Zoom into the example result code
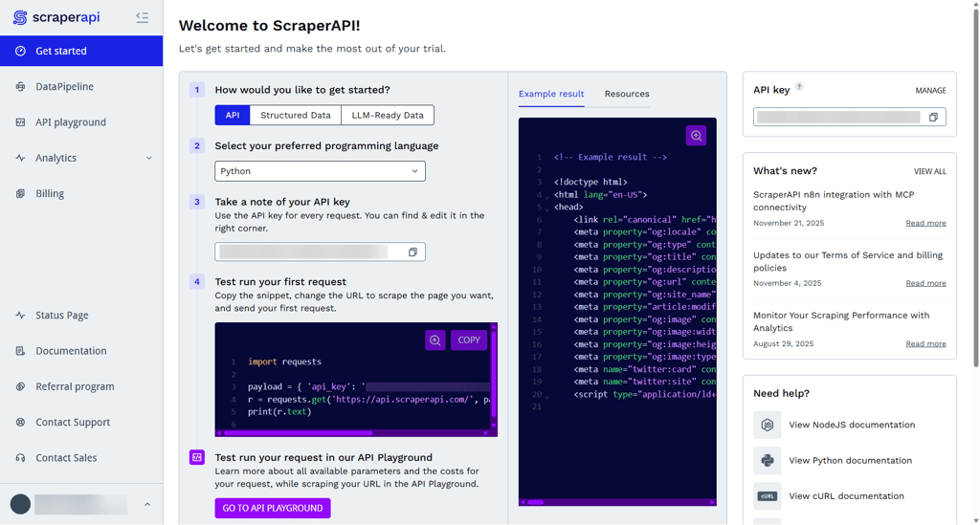 tap(696, 136)
